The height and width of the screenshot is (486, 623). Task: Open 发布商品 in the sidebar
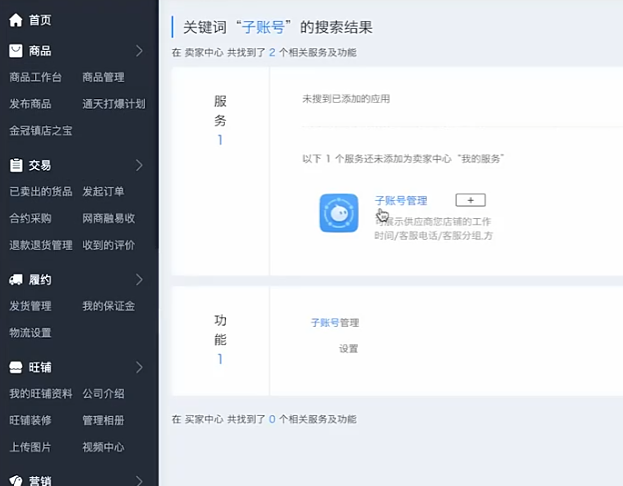(30, 103)
